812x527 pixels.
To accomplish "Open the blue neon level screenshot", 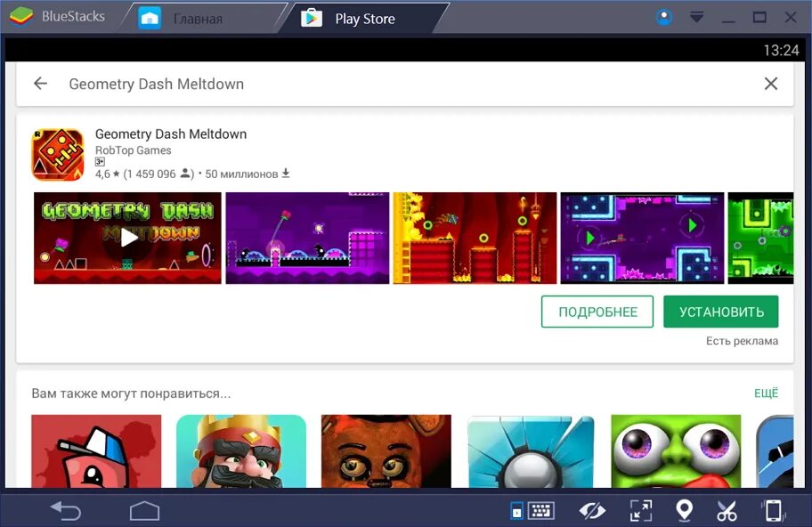I will coord(642,239).
